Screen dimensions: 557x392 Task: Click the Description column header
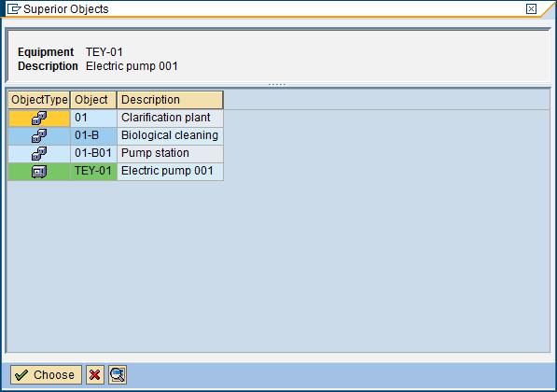click(x=170, y=100)
